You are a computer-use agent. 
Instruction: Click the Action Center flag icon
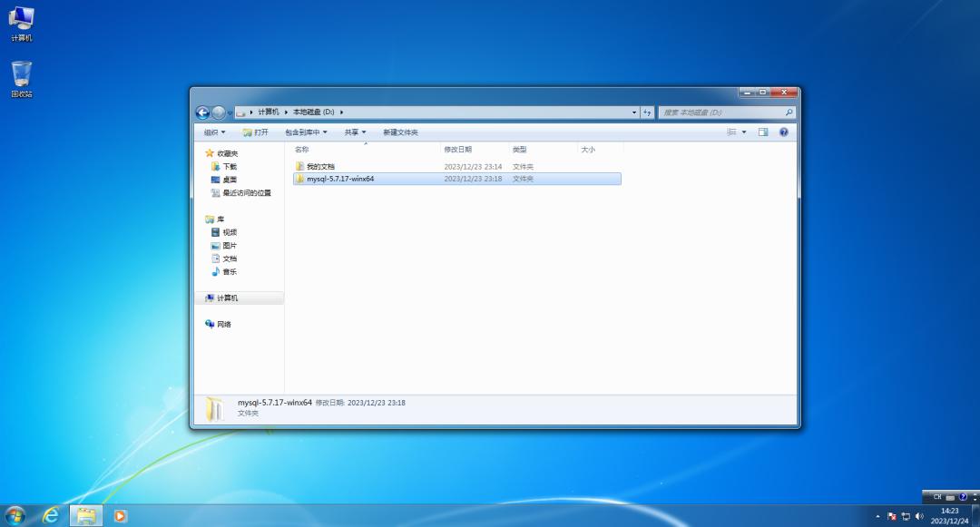(892, 516)
